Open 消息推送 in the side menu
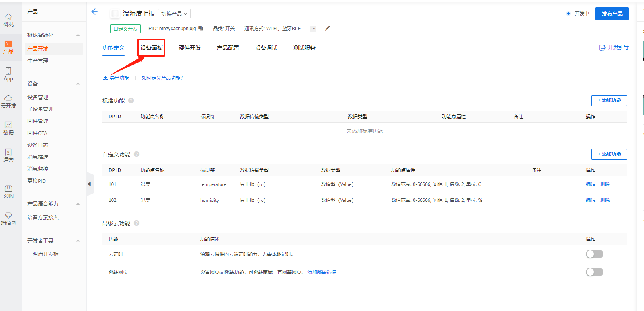Image resolution: width=644 pixels, height=311 pixels. (x=38, y=157)
